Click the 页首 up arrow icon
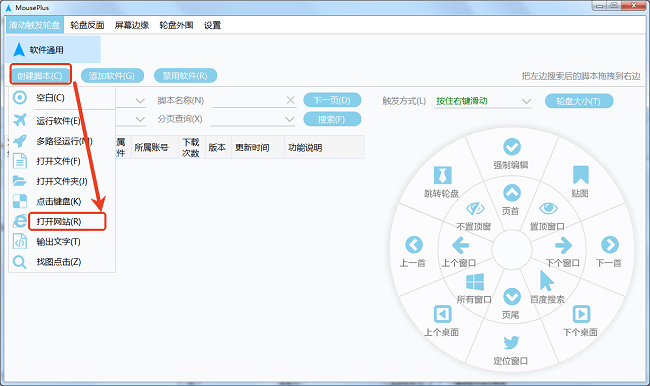This screenshot has height=386, width=650. click(512, 193)
